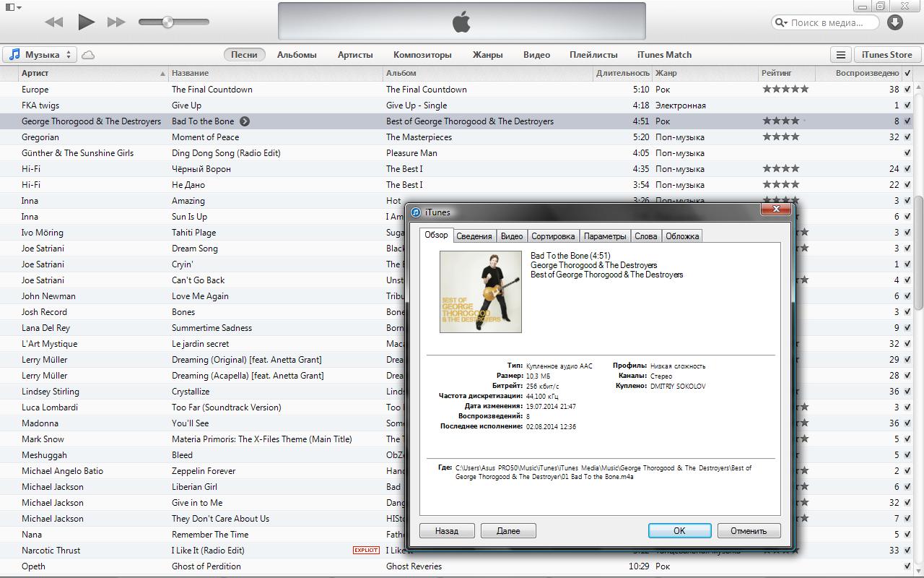Open the list view options icon
The width and height of the screenshot is (924, 578).
coord(840,55)
